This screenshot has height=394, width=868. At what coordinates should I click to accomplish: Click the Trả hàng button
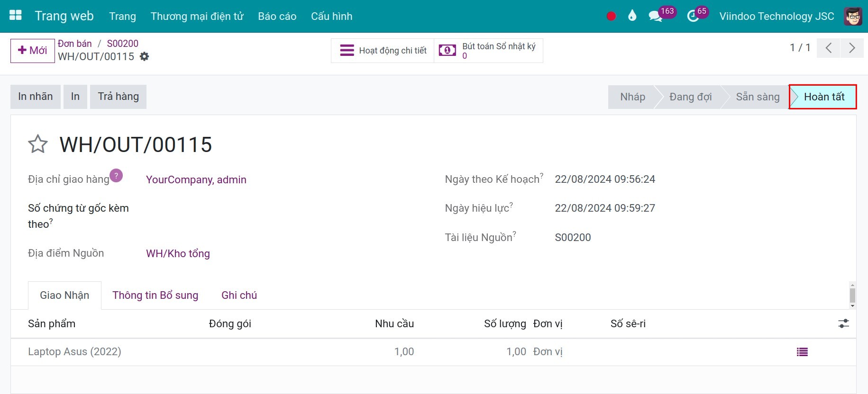pos(119,97)
